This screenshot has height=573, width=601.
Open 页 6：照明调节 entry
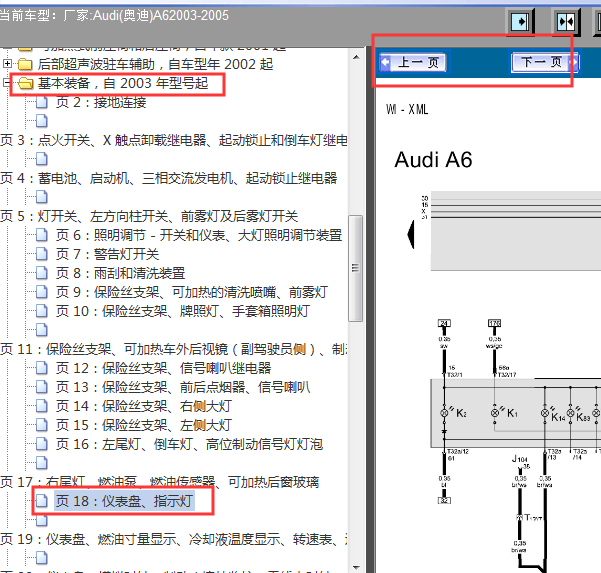coord(199,235)
